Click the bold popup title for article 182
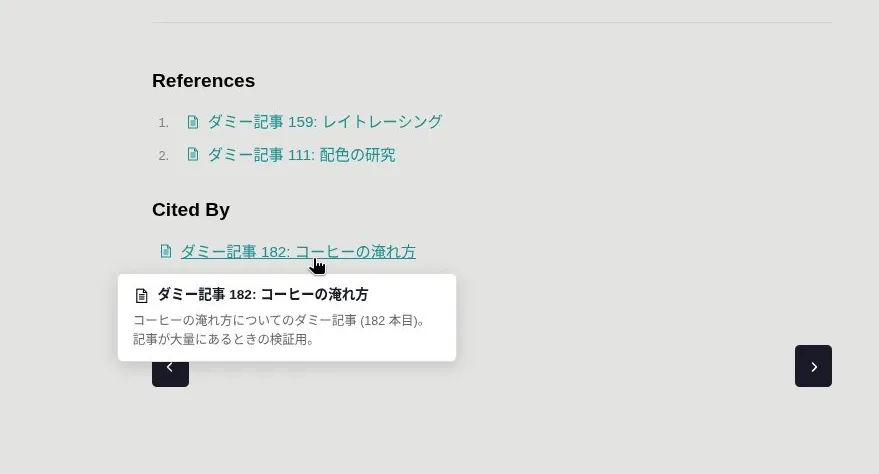 pyautogui.click(x=263, y=294)
